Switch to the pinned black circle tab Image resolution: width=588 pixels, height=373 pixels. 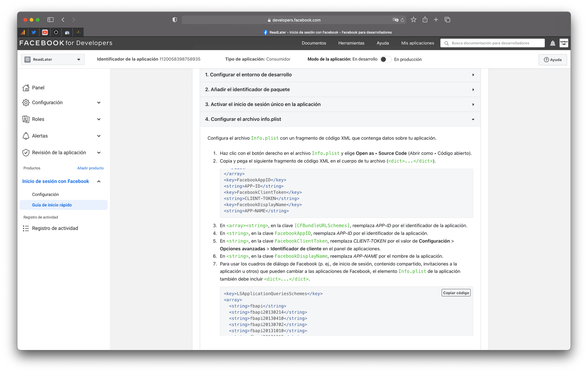coord(56,32)
